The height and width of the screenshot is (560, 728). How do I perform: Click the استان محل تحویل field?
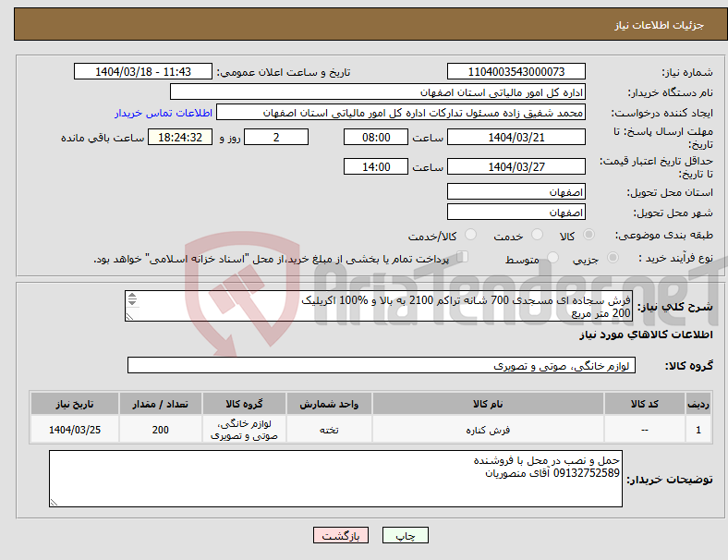click(x=516, y=192)
